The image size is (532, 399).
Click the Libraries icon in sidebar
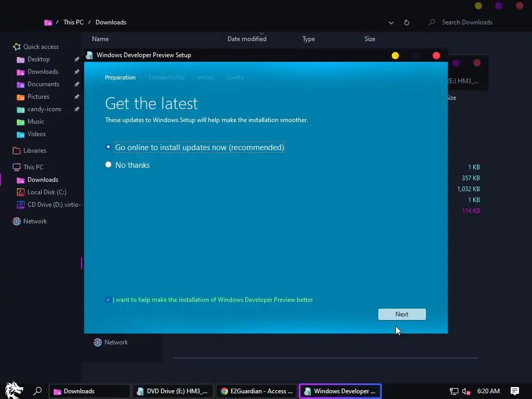coord(17,151)
